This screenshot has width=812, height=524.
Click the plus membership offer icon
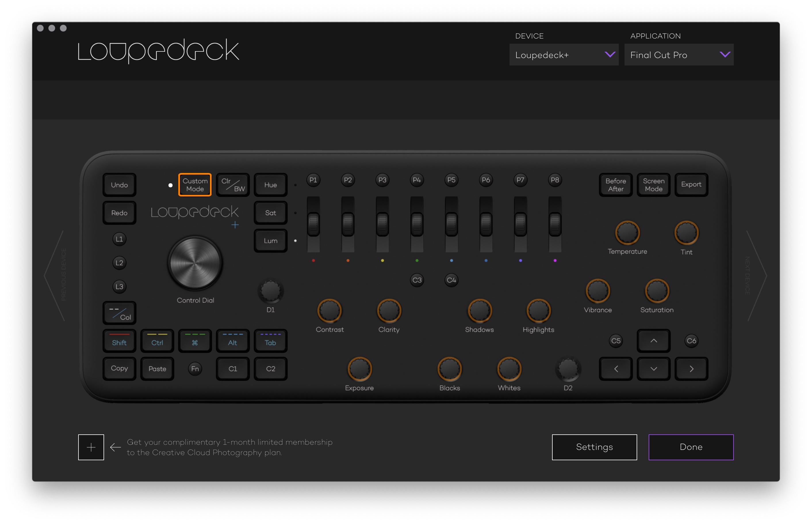tap(91, 447)
